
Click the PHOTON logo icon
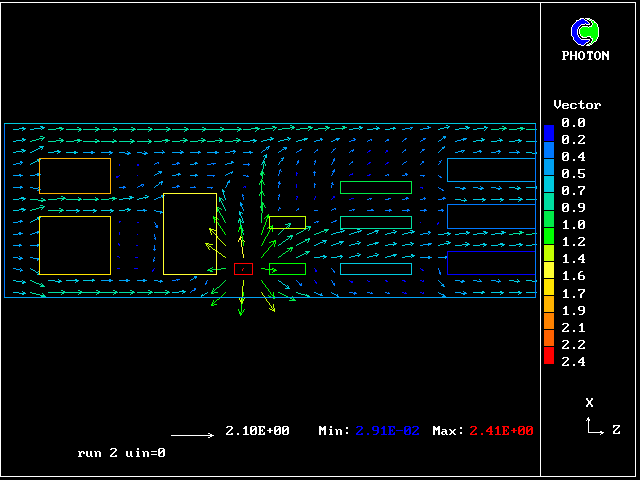click(x=585, y=32)
